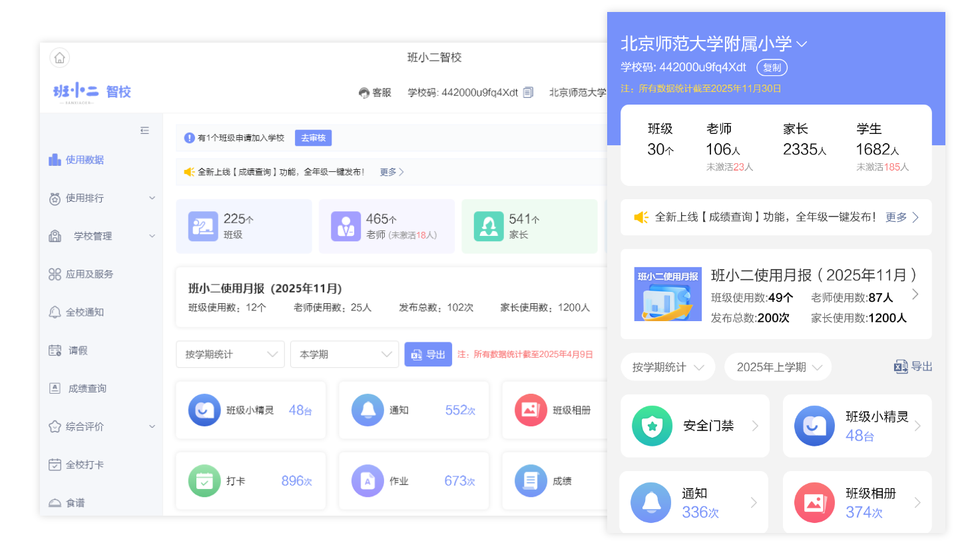Click the 去审核 button
The height and width of the screenshot is (545, 980).
[313, 138]
